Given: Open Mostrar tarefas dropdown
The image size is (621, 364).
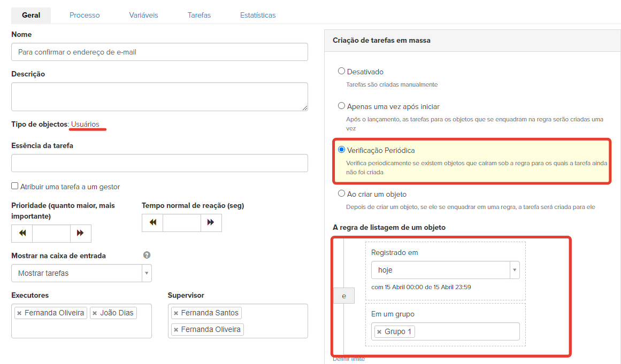Looking at the screenshot, I should tap(81, 273).
